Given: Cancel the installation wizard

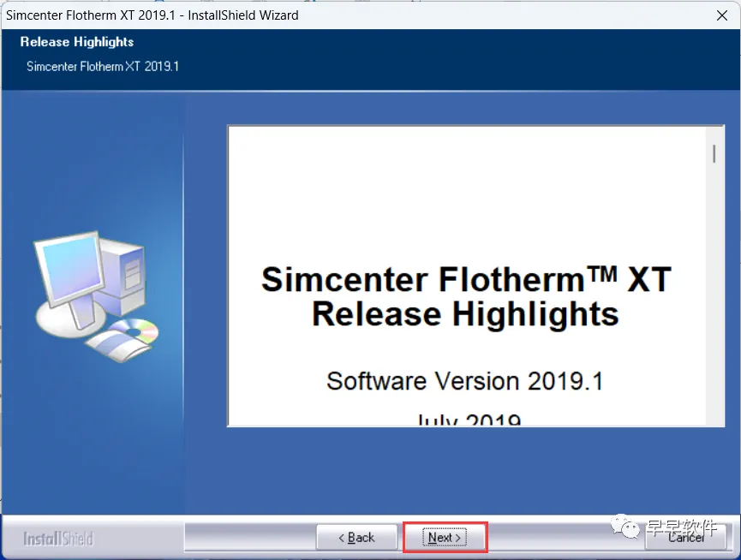Looking at the screenshot, I should click(x=685, y=538).
